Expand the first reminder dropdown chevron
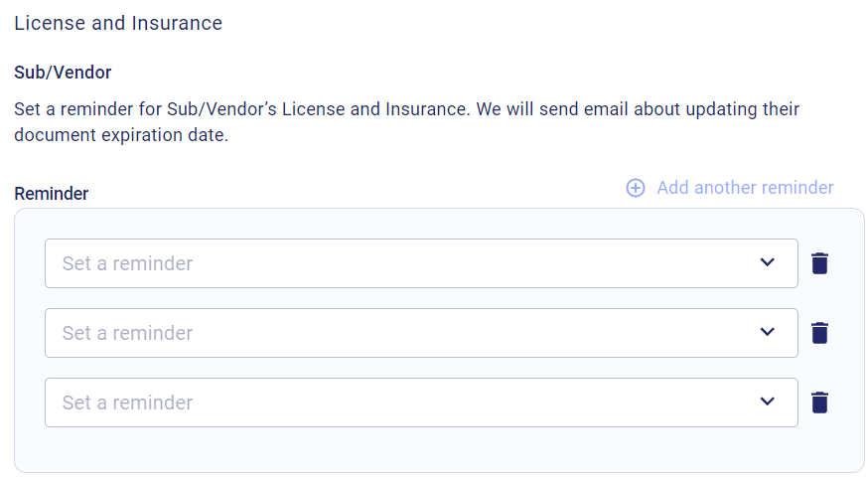868x483 pixels. [x=767, y=263]
